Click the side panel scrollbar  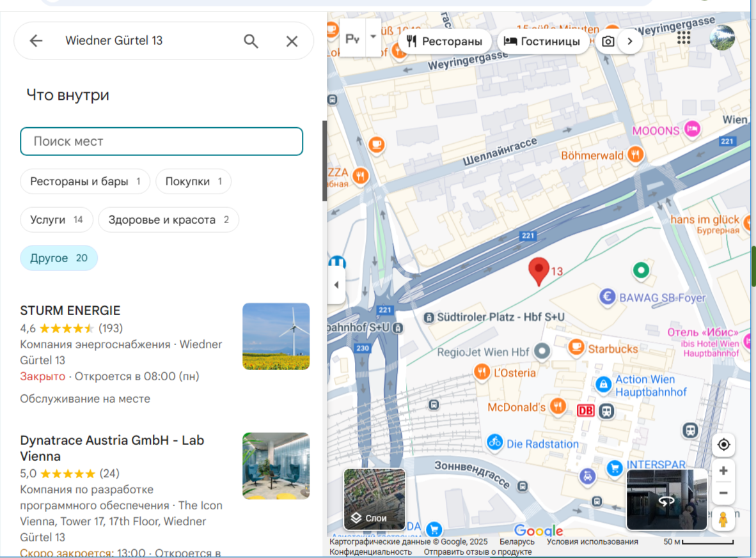coord(324,161)
